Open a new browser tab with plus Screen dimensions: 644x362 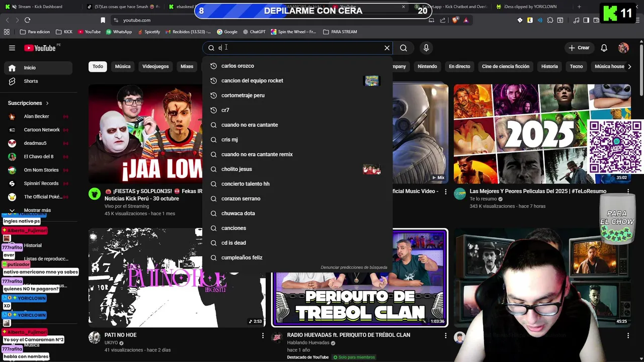579,7
